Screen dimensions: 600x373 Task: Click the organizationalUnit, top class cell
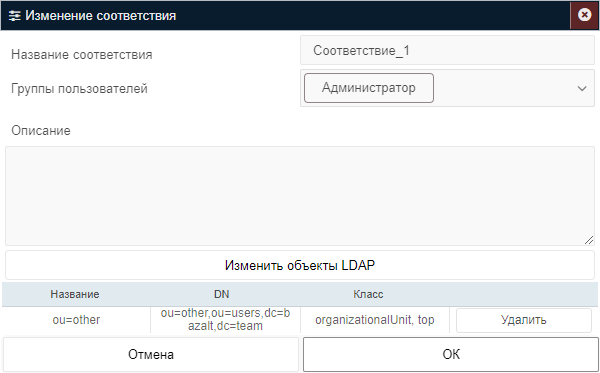pos(375,320)
